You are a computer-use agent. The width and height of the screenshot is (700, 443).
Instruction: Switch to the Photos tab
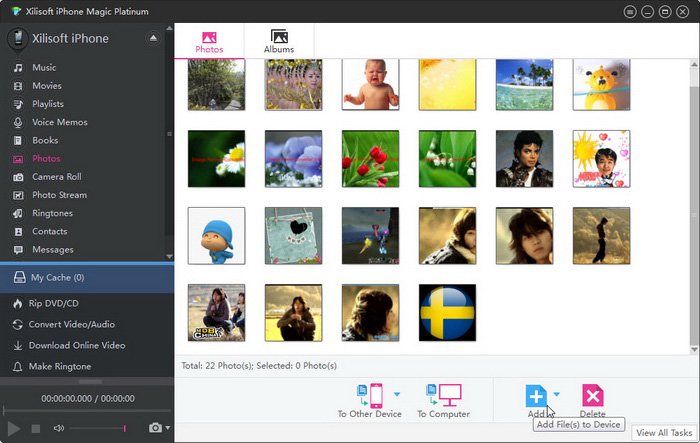[x=209, y=40]
